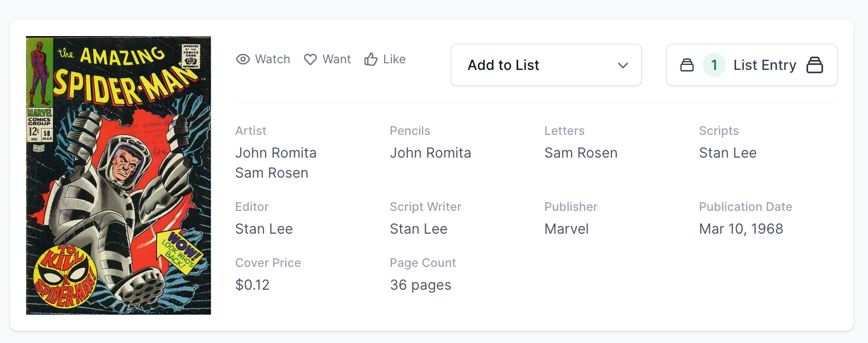Toggle the Like label for this comic

point(394,59)
